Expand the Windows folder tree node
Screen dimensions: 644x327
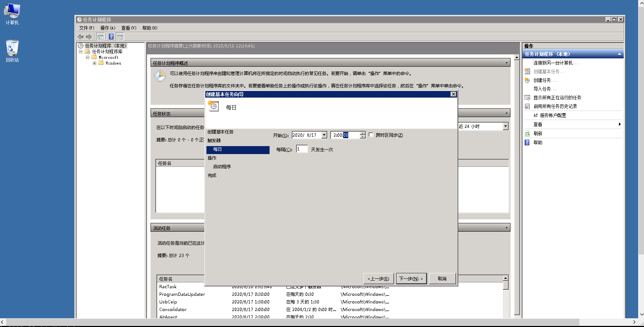pos(94,63)
